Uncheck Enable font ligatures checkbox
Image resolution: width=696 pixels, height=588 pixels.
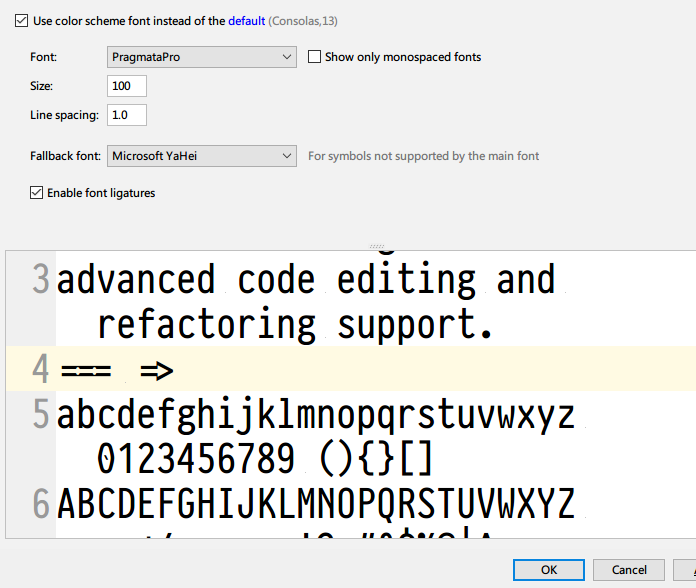coord(36,193)
